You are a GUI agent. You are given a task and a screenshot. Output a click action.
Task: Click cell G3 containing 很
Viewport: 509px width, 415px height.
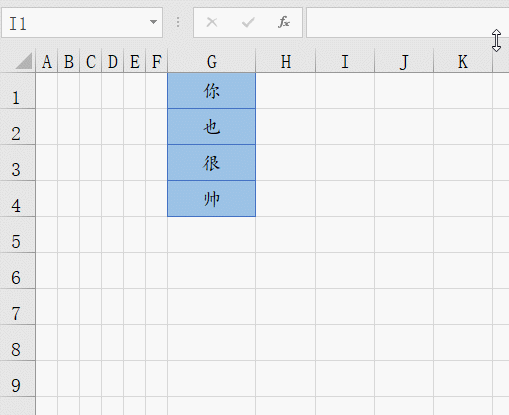pos(212,163)
